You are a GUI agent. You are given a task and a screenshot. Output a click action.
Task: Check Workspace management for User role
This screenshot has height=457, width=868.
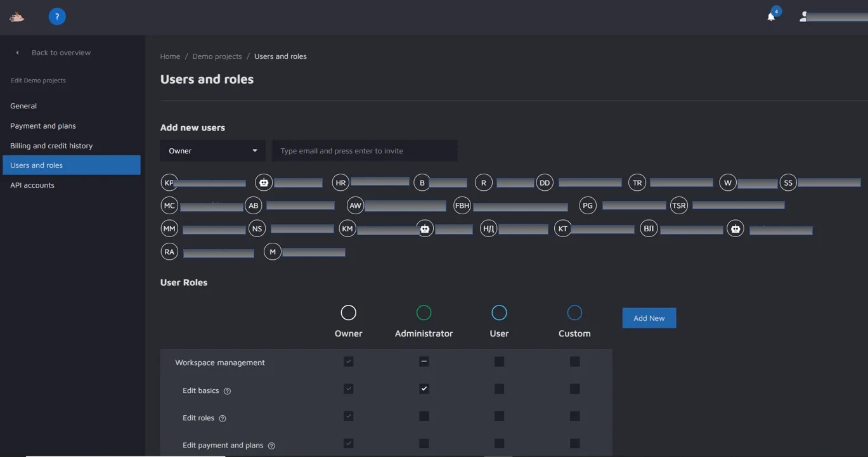(499, 361)
